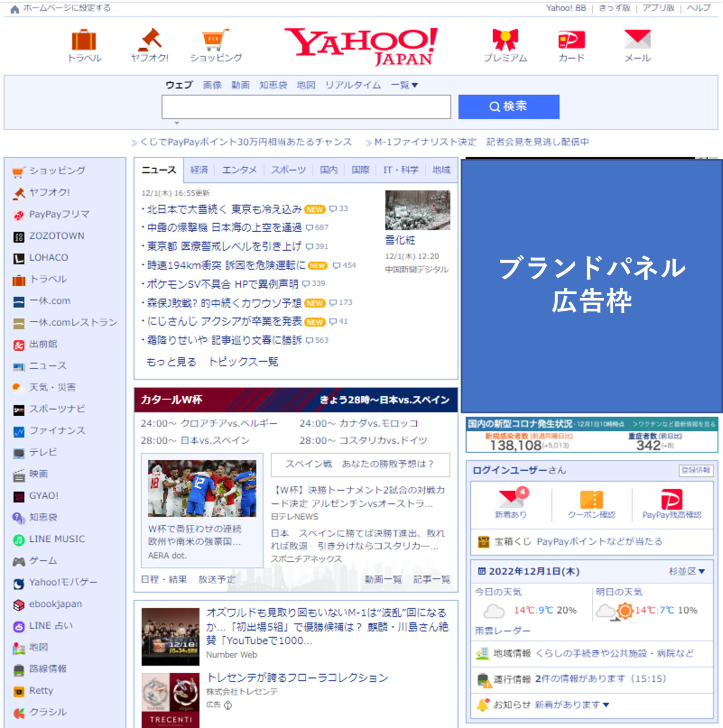723x728 pixels.
Task: Open ヤフオク! via the gavel icon
Action: [151, 40]
